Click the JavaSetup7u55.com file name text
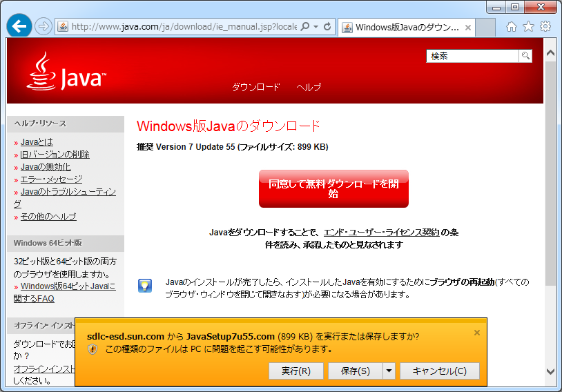The width and height of the screenshot is (562, 392). pos(231,337)
